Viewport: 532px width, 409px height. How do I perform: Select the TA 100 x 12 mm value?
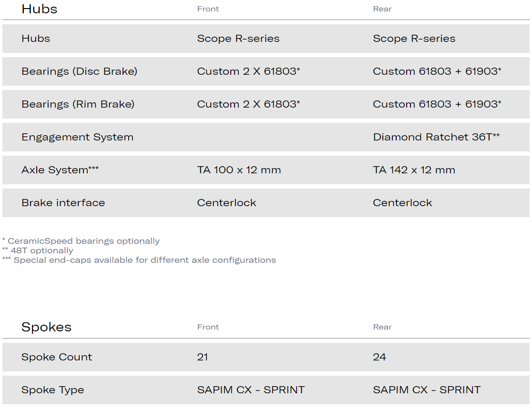(x=238, y=170)
